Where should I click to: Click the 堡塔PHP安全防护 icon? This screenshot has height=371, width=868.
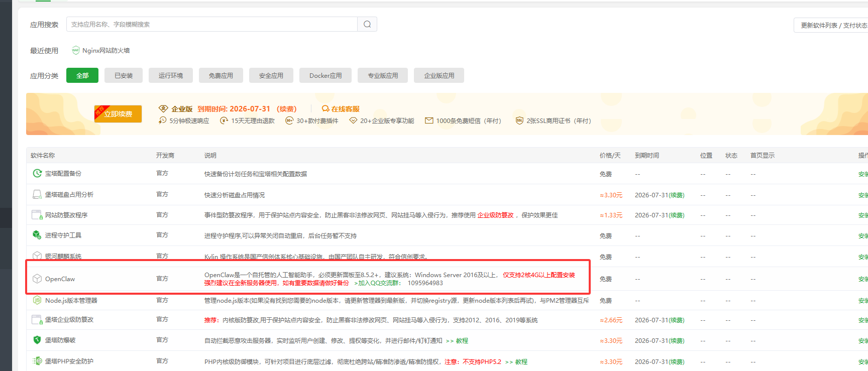(37, 361)
